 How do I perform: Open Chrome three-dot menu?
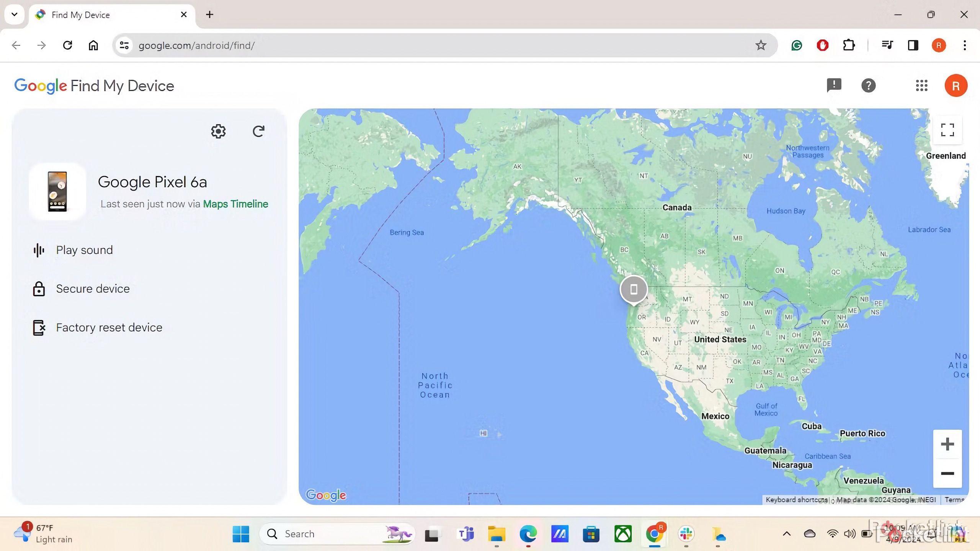965,45
